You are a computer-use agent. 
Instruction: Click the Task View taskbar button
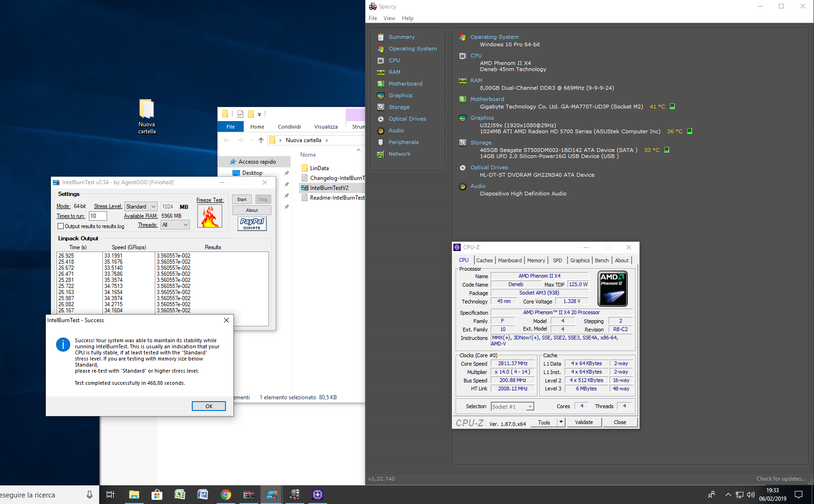pos(110,495)
